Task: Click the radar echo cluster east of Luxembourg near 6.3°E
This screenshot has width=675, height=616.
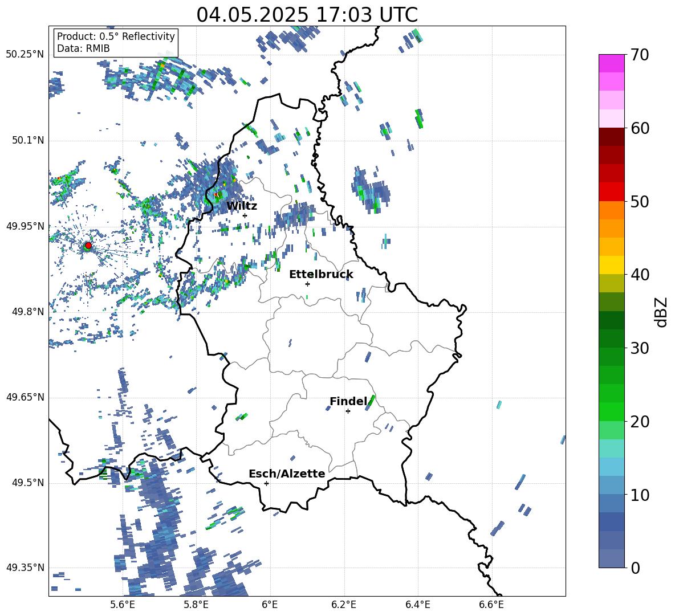Action: pyautogui.click(x=370, y=190)
